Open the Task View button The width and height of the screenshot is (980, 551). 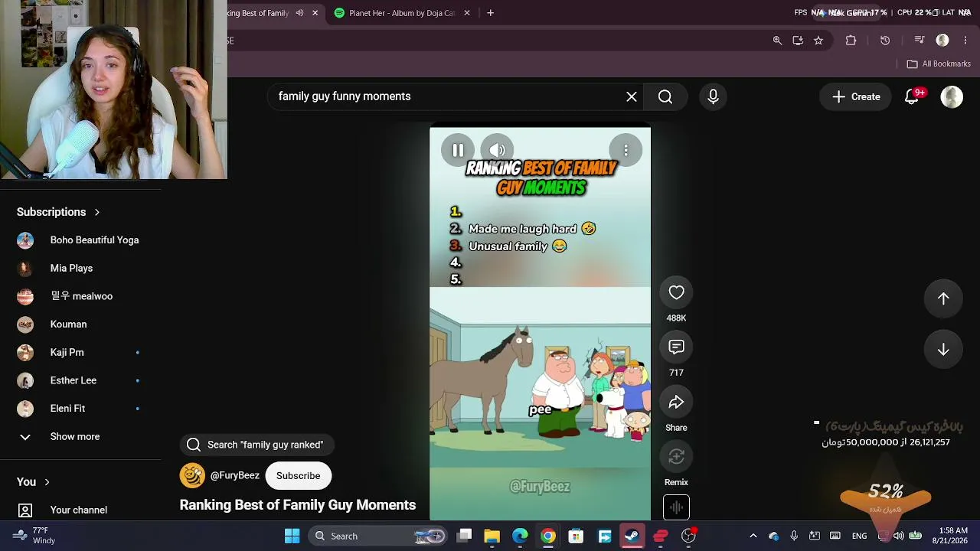tap(464, 536)
